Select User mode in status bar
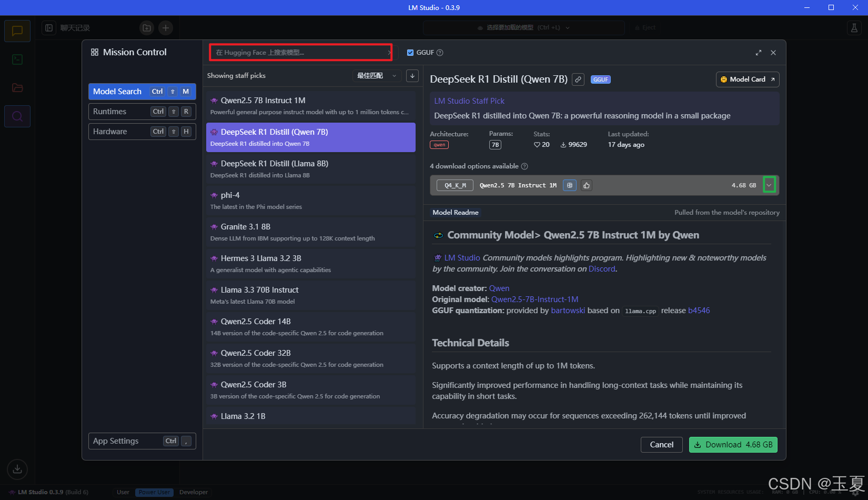This screenshot has height=500, width=868. coord(123,492)
